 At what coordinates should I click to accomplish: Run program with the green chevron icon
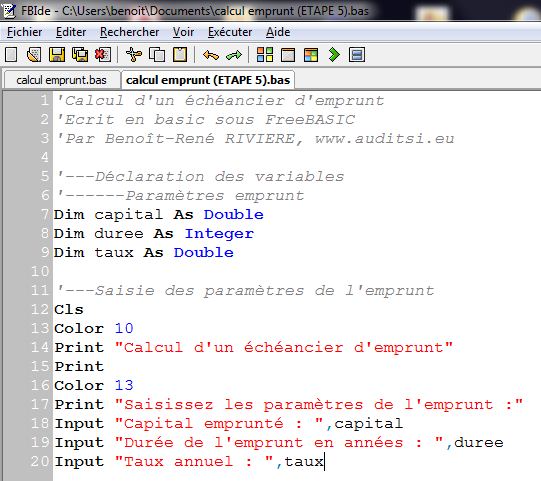(334, 55)
